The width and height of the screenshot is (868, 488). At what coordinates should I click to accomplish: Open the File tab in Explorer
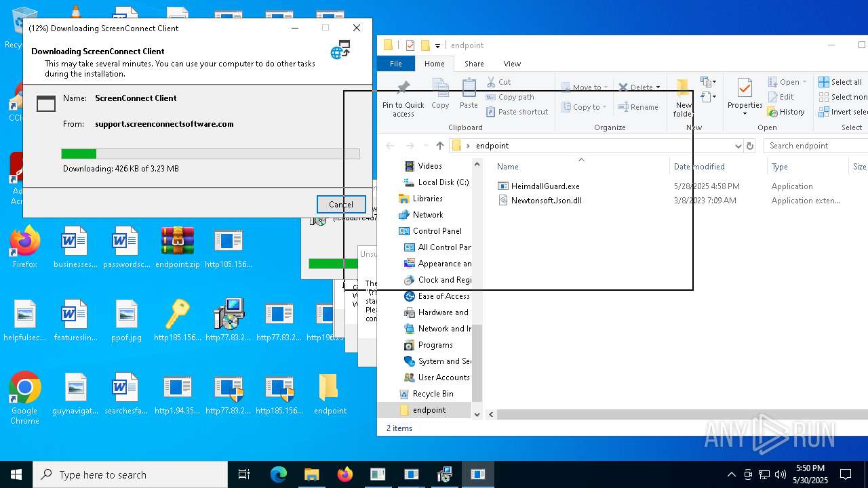396,64
